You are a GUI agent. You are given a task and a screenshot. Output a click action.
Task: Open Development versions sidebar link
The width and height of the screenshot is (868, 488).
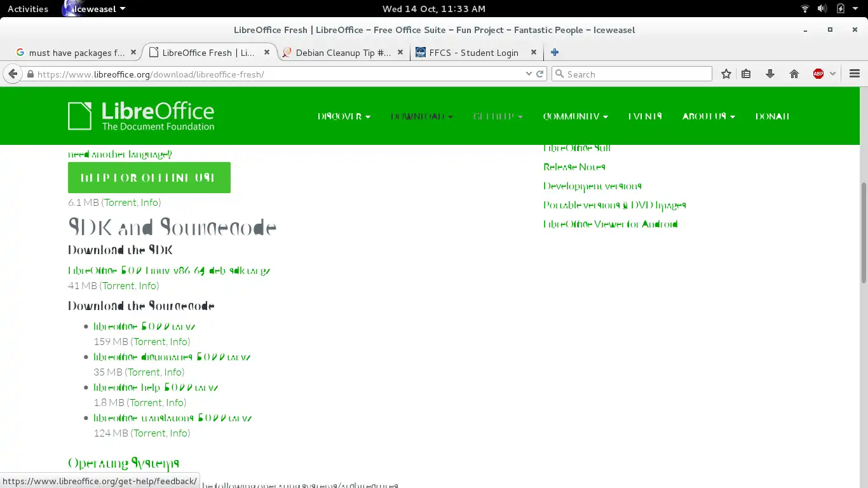point(592,186)
